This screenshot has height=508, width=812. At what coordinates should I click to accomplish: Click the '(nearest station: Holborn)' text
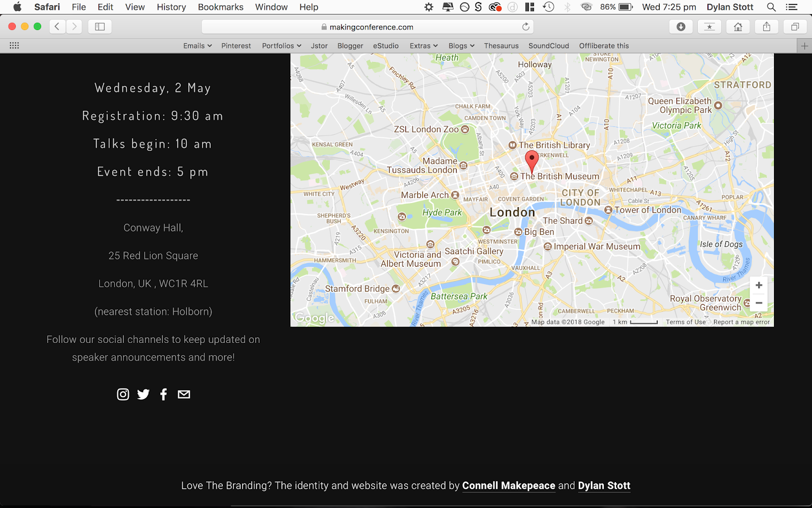click(x=153, y=312)
